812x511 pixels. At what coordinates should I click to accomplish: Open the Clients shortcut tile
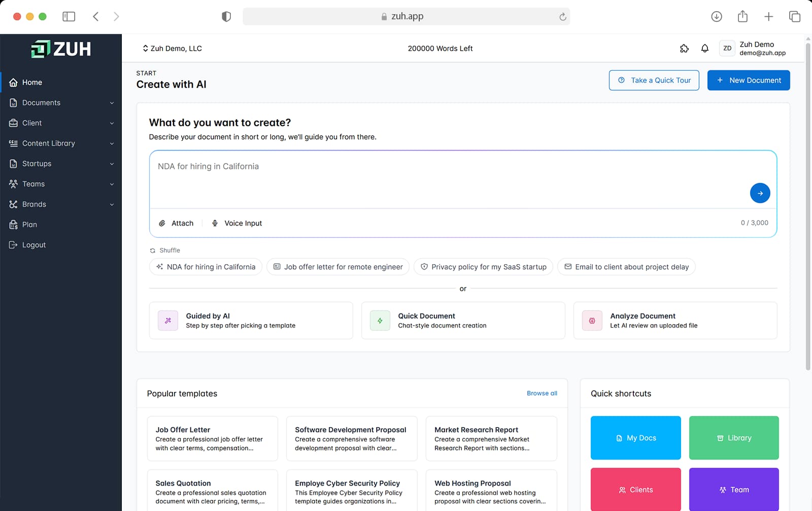[635, 490]
